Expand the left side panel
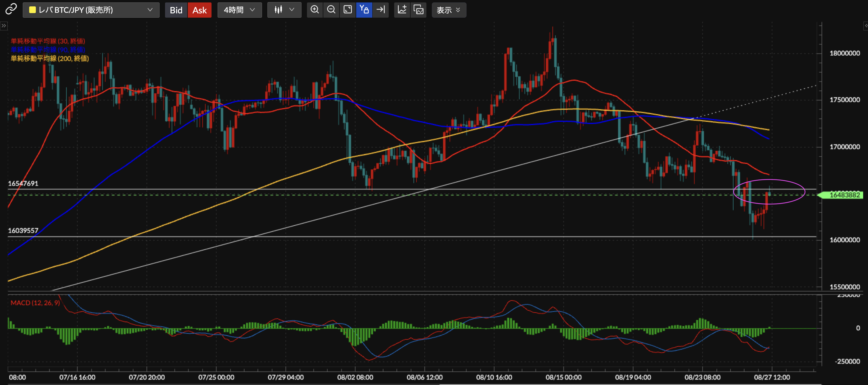The image size is (868, 385). (x=4, y=26)
